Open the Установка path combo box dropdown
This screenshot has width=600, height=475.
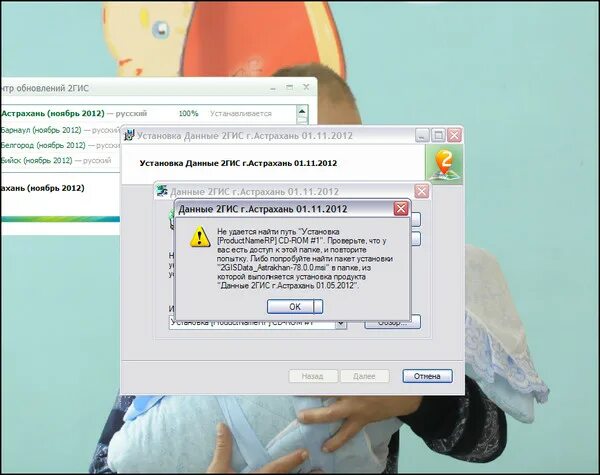(341, 324)
